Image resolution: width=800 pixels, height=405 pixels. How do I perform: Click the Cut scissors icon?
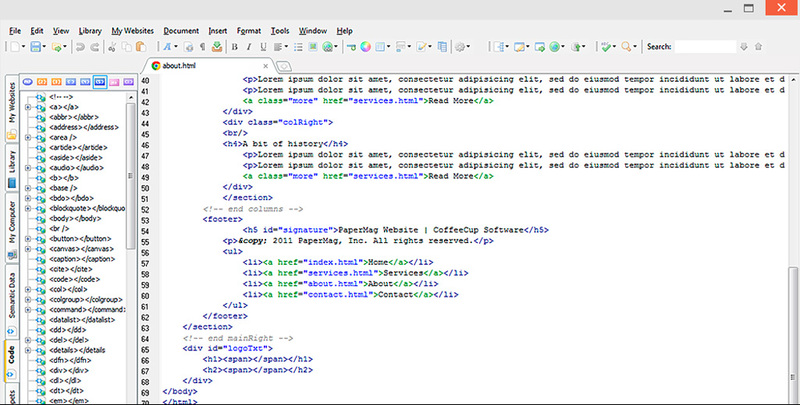112,47
